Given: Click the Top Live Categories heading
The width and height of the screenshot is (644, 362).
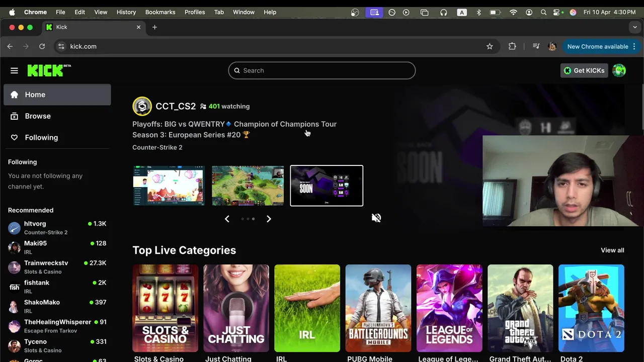Looking at the screenshot, I should 184,250.
